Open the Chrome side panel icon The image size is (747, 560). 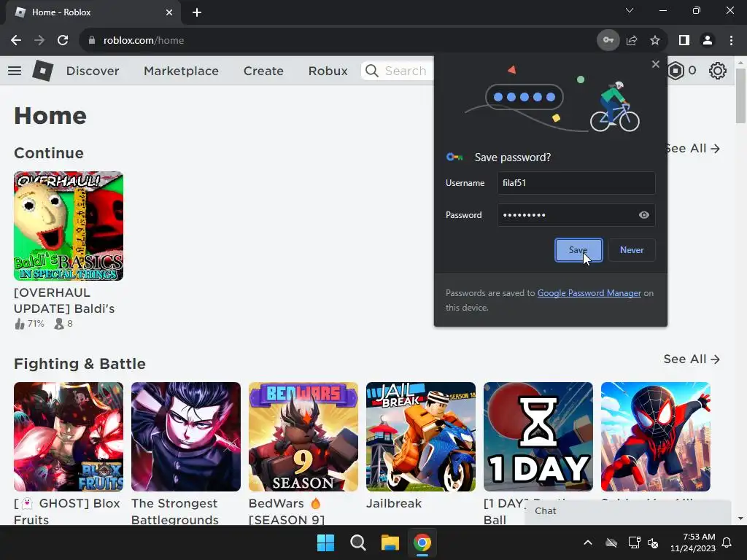point(684,41)
